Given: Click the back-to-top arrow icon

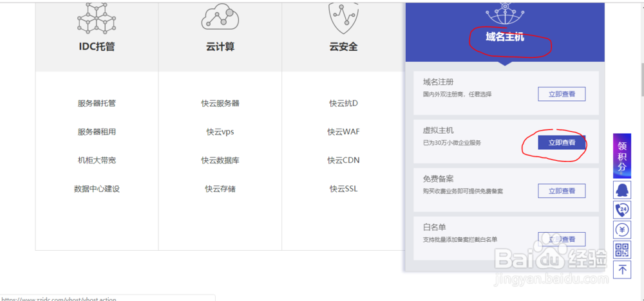Looking at the screenshot, I should pos(622,270).
